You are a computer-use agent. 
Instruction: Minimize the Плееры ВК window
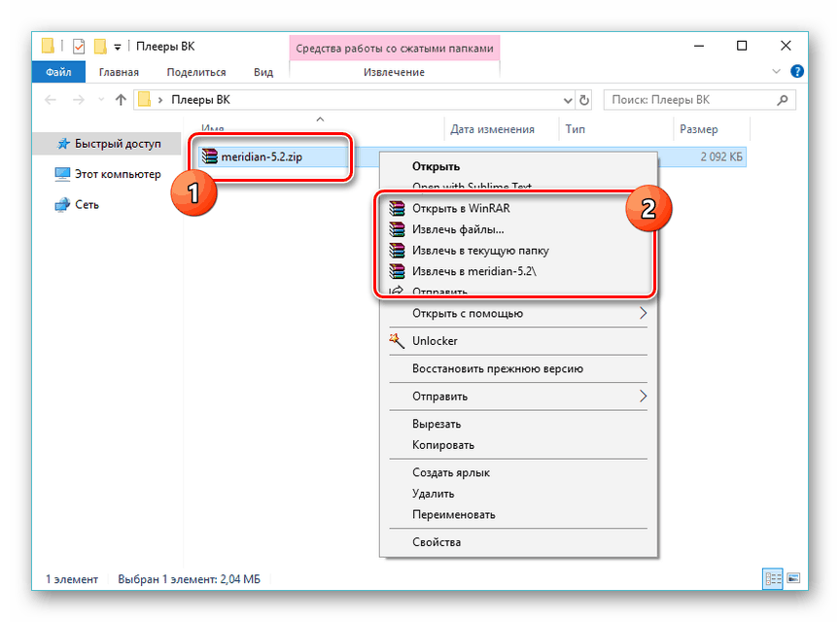699,46
